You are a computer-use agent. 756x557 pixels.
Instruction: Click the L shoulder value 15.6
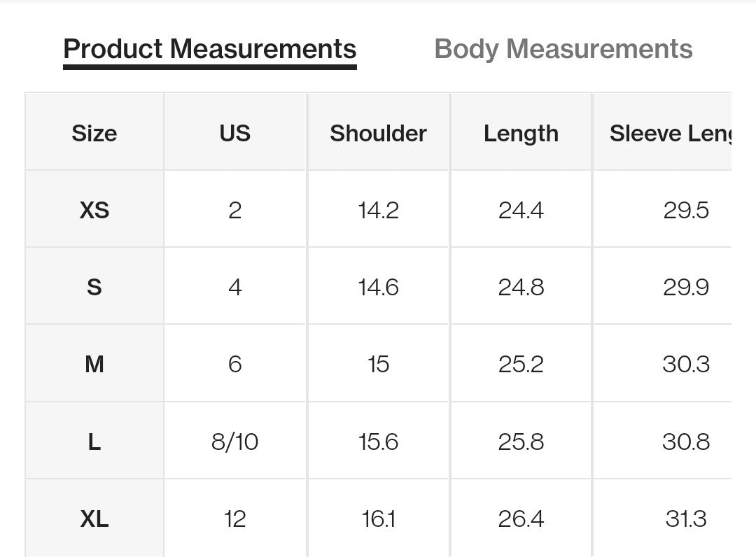click(x=378, y=442)
